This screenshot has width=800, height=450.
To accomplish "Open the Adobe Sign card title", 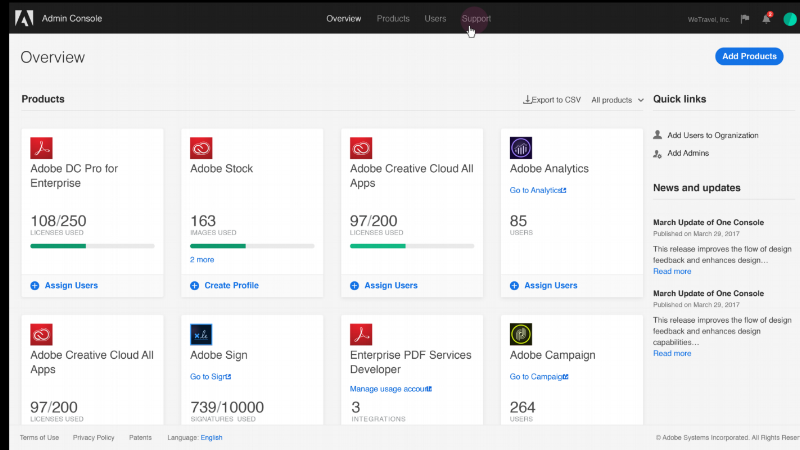I will coord(218,355).
